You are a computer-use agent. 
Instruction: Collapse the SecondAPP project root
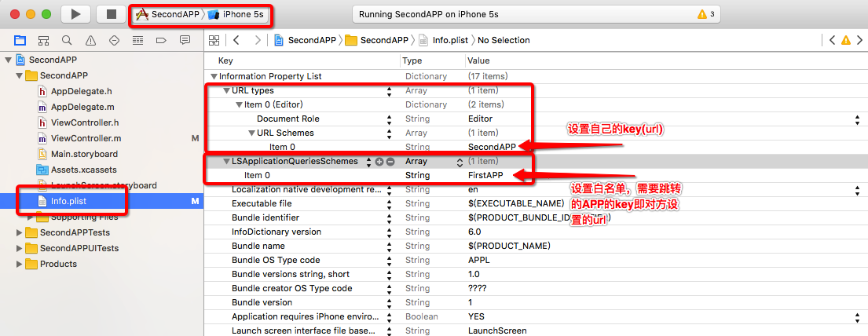coord(8,60)
